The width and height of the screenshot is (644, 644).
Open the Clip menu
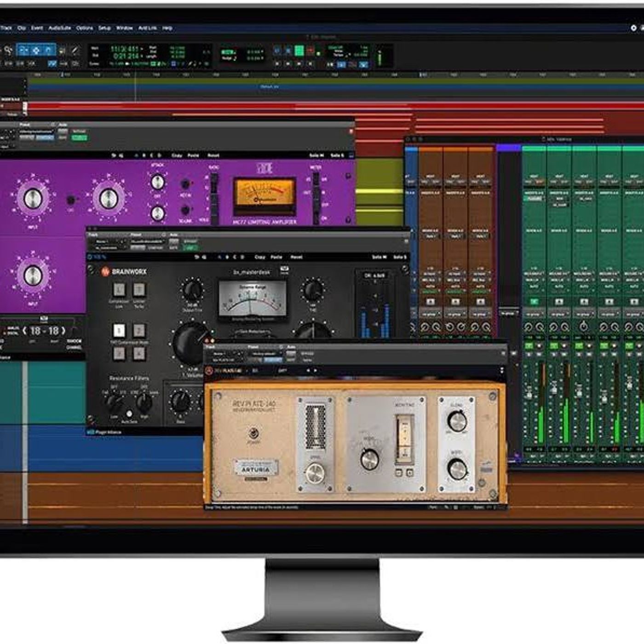[22, 28]
